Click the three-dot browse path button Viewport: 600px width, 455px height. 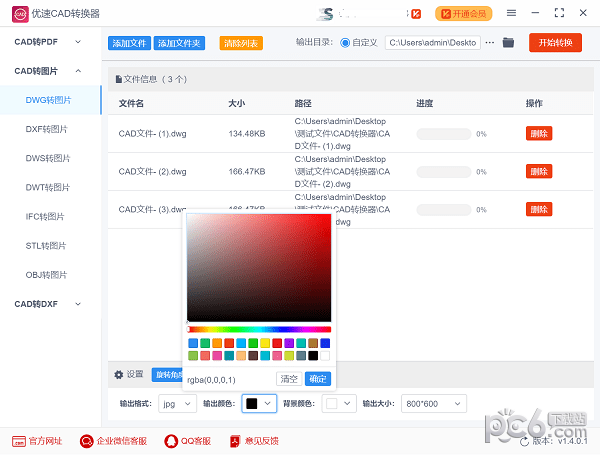(x=490, y=43)
